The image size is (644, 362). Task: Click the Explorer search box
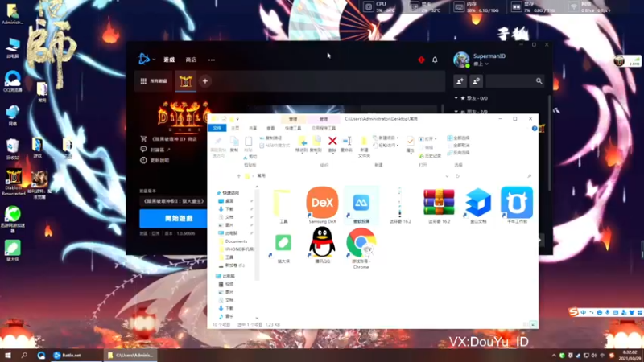click(499, 176)
